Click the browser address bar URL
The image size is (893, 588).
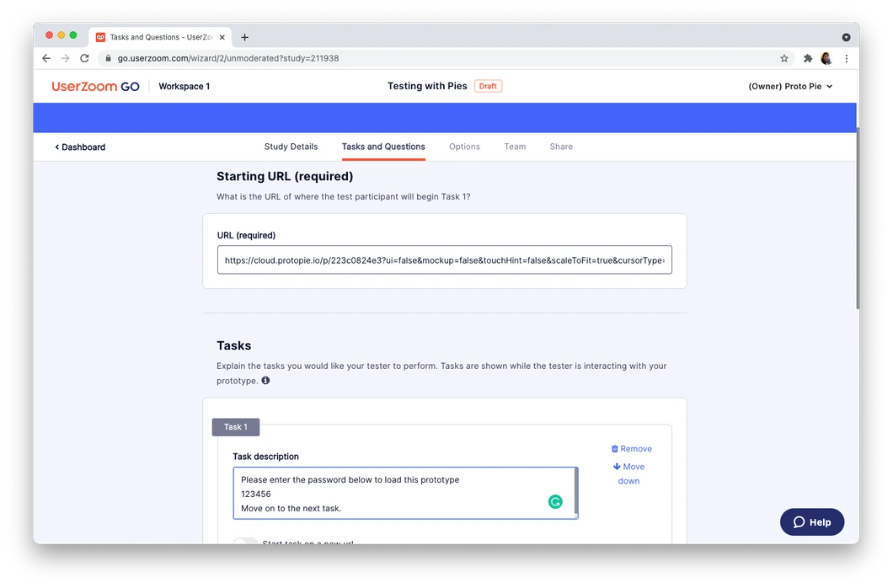[227, 58]
